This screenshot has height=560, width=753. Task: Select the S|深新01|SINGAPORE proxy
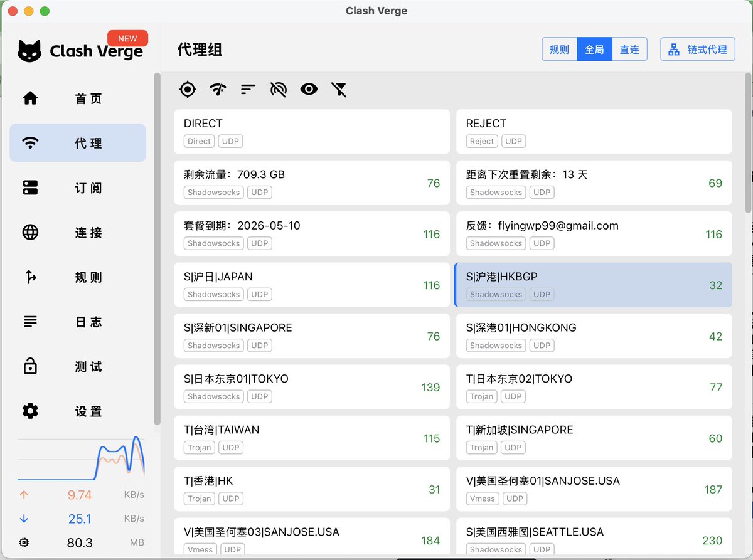click(312, 336)
